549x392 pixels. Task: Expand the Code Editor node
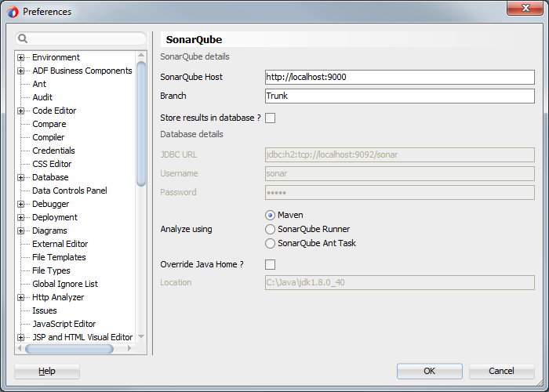pyautogui.click(x=21, y=111)
